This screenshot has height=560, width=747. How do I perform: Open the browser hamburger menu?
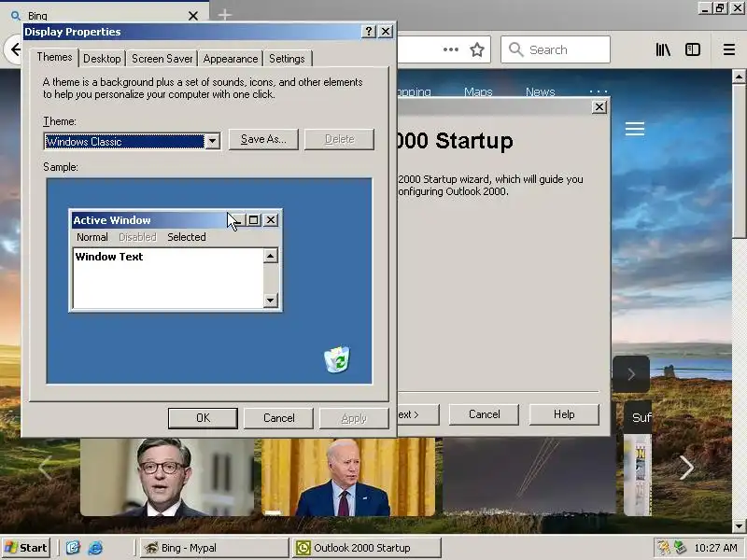tap(729, 49)
